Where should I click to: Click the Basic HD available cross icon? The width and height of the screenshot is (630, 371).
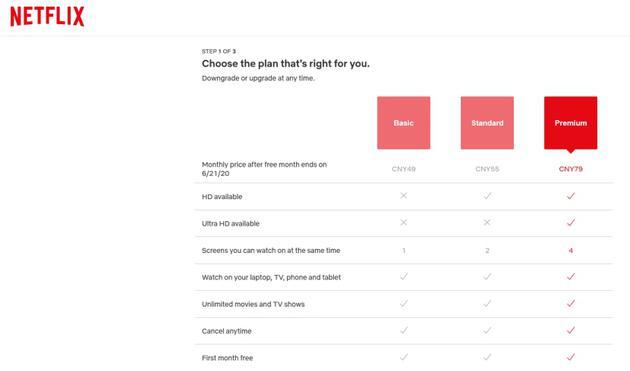(403, 196)
